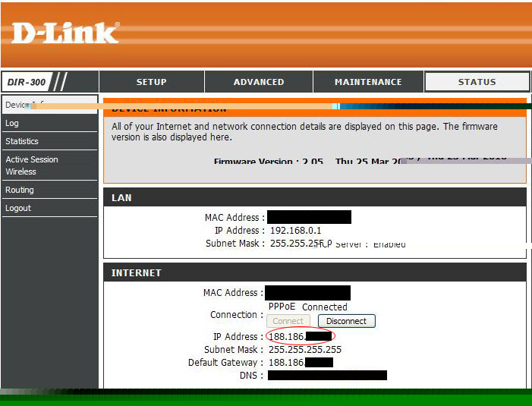
Task: Click the PPPoE connection type text
Action: [x=282, y=307]
